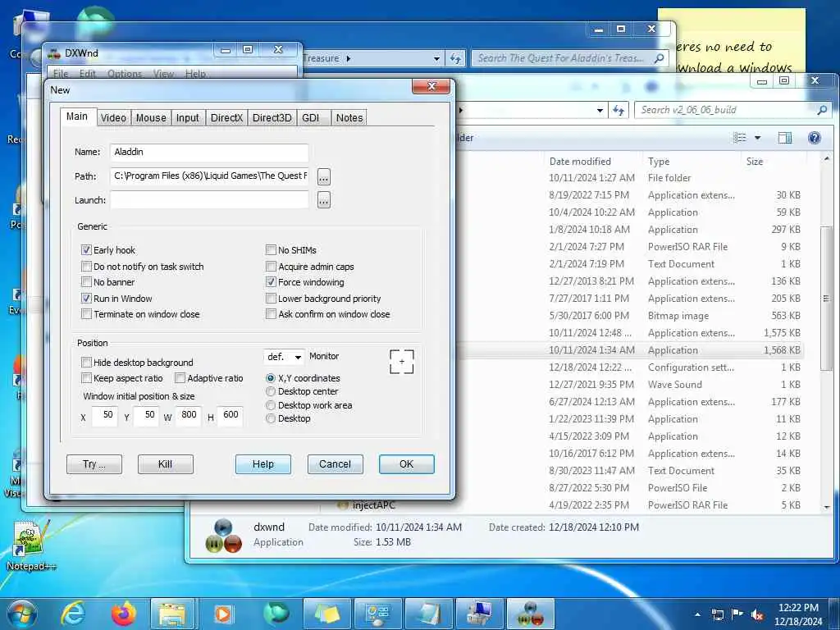Click the dxwnd application icon in details pane
Image resolution: width=840 pixels, height=630 pixels.
(223, 535)
